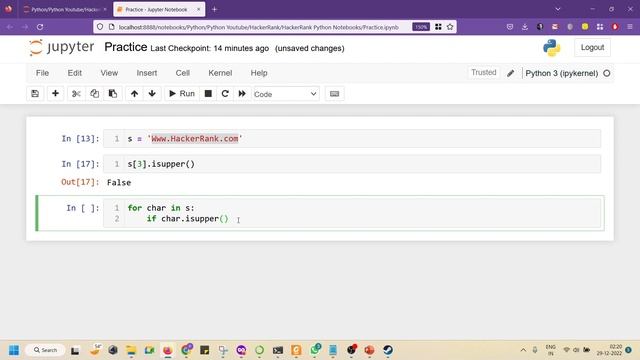Viewport: 640px width, 360px height.
Task: Save and checkpoint the notebook
Action: tap(35, 94)
